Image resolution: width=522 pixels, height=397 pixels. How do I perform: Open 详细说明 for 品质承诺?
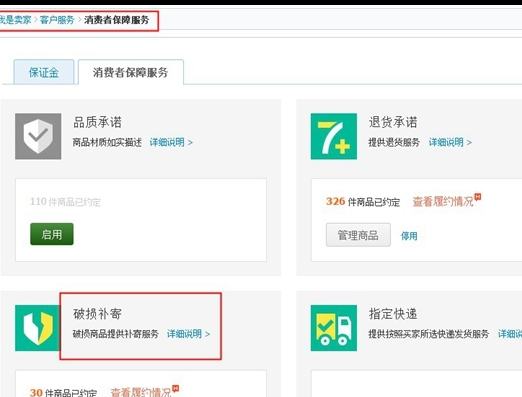pyautogui.click(x=171, y=142)
